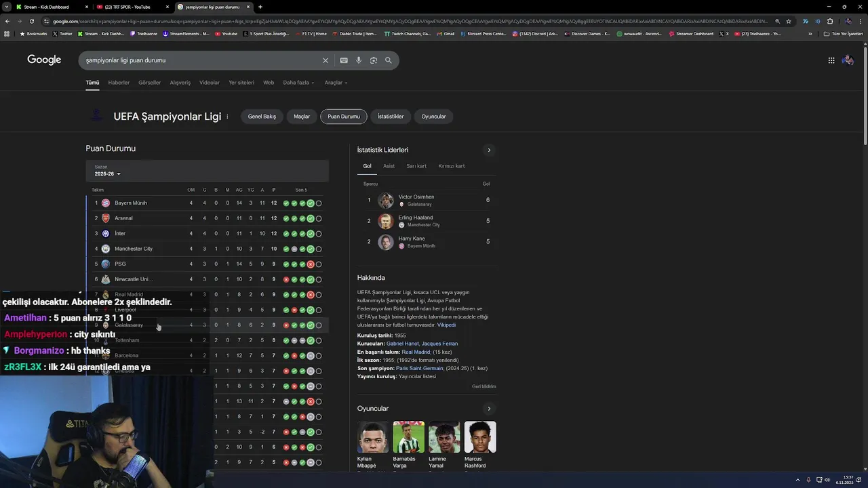Switch to the Haberler tab
Image resolution: width=868 pixels, height=488 pixels.
(x=119, y=83)
